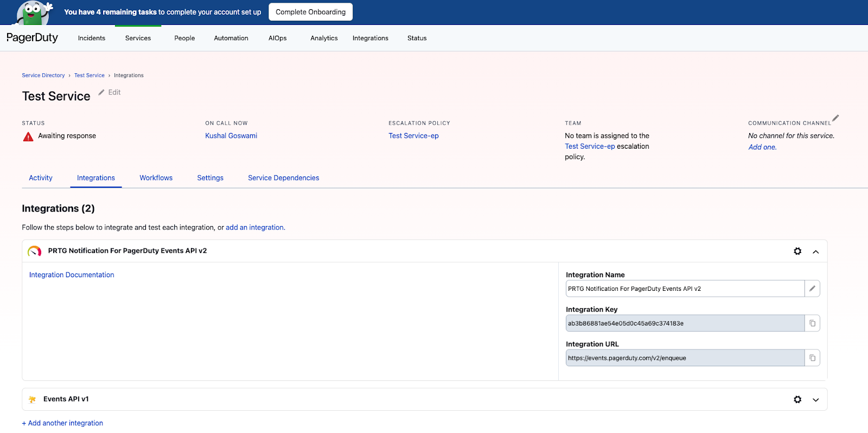868x433 pixels.
Task: Switch to the Workflows tab
Action: coord(156,178)
